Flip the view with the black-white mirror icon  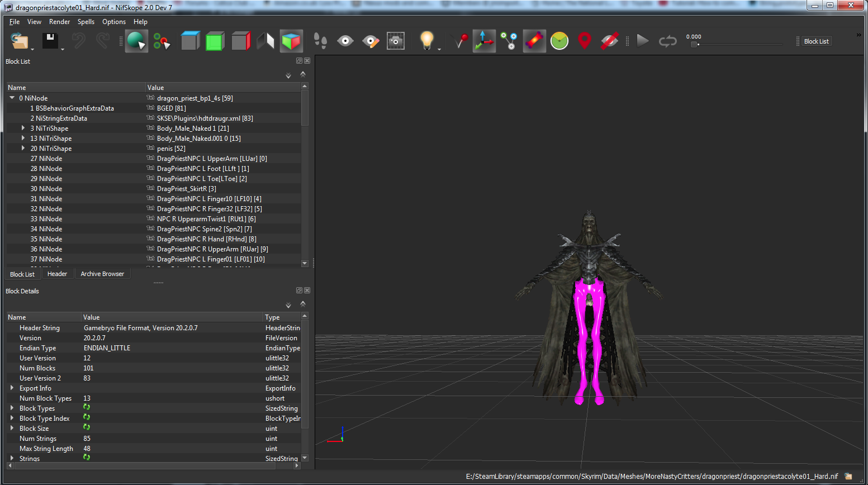click(x=265, y=41)
